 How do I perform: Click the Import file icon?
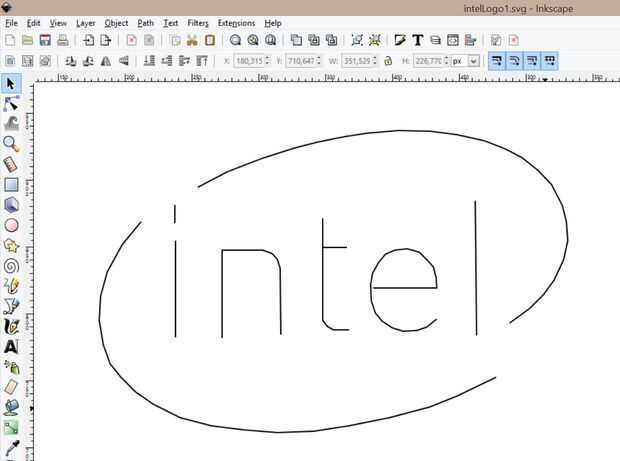coord(88,40)
